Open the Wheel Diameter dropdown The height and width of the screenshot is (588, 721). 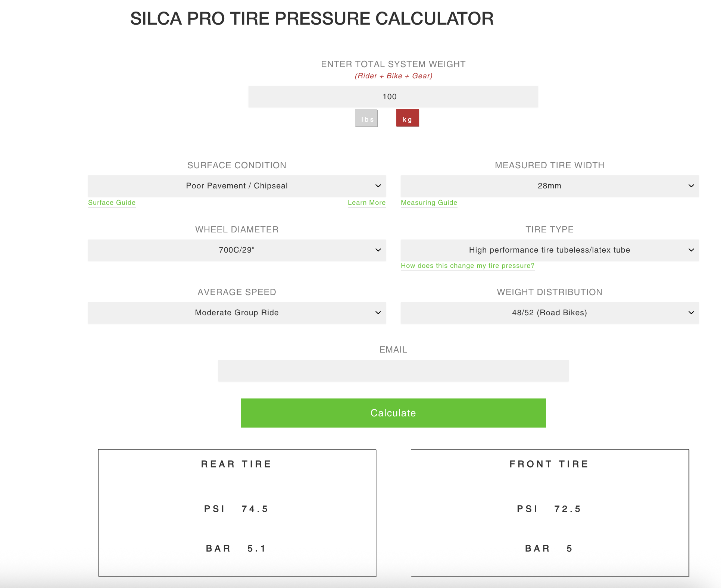[x=237, y=250]
